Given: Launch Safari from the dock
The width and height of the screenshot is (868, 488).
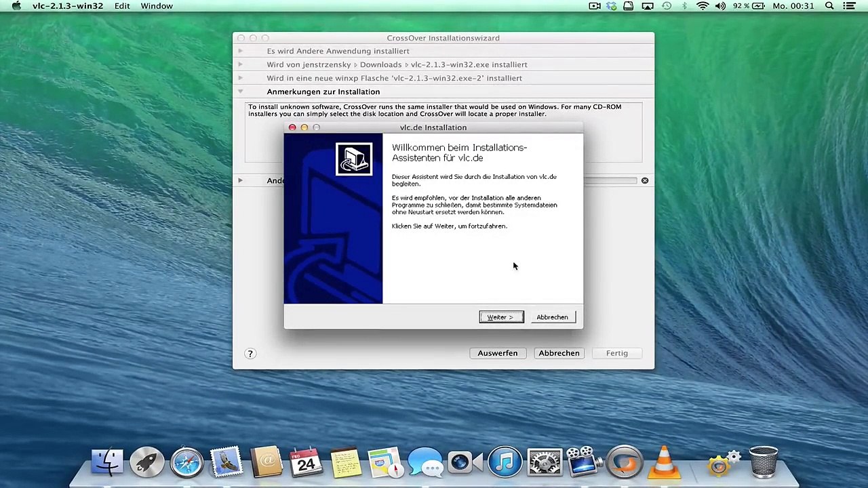Looking at the screenshot, I should pyautogui.click(x=186, y=463).
